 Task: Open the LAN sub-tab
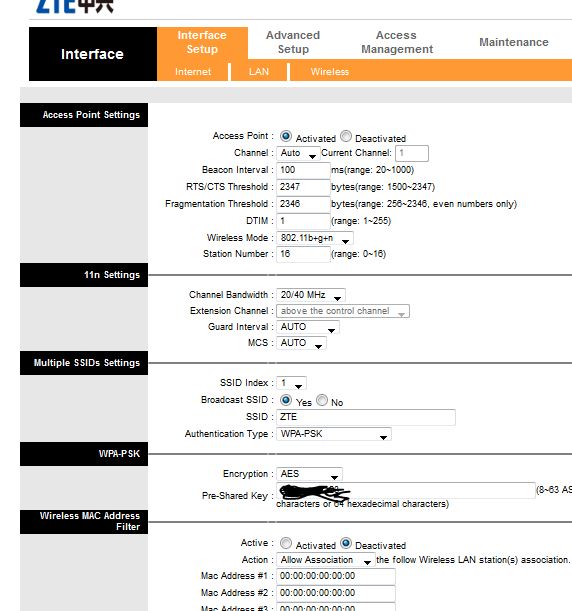pyautogui.click(x=259, y=72)
